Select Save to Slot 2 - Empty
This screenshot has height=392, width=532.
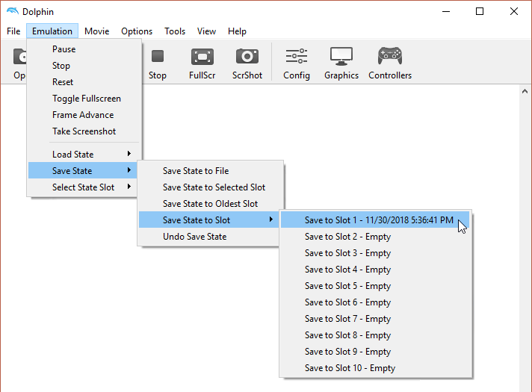point(375,237)
